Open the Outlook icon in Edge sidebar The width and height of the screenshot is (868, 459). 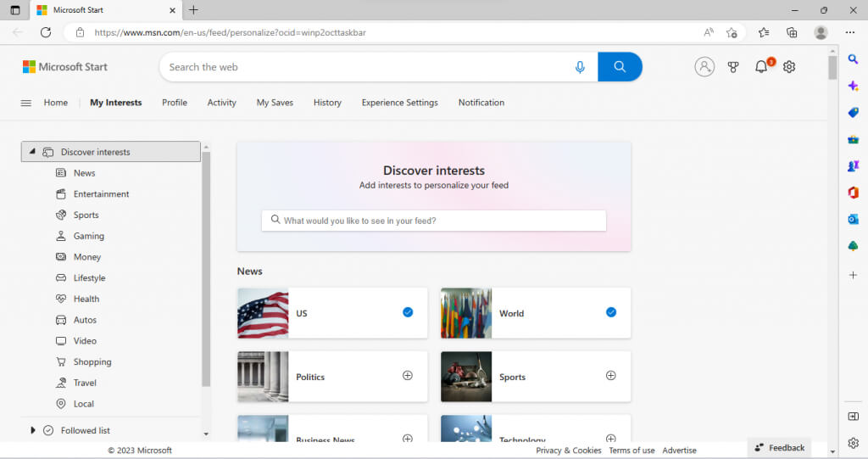(853, 220)
